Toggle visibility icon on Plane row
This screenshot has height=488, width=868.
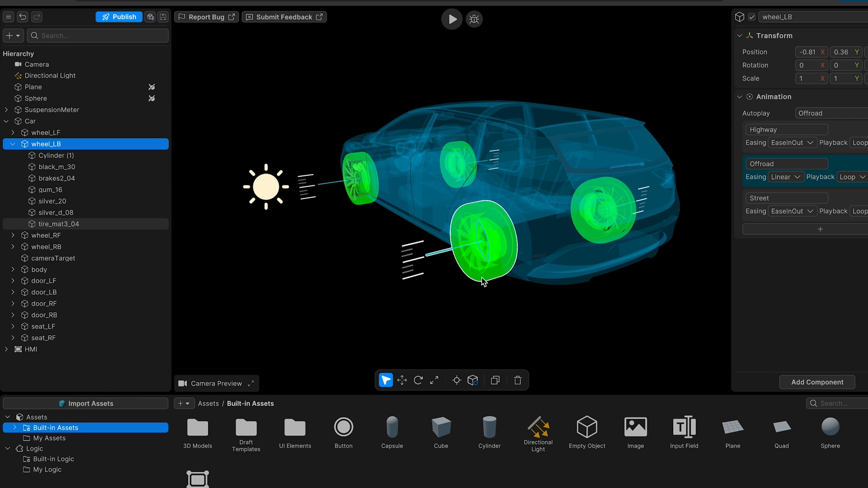pos(152,87)
